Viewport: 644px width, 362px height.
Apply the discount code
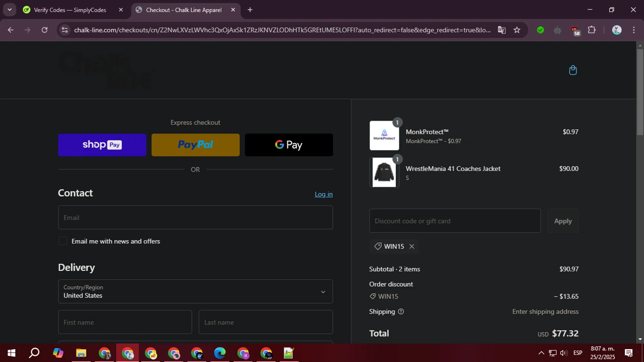coord(563,221)
